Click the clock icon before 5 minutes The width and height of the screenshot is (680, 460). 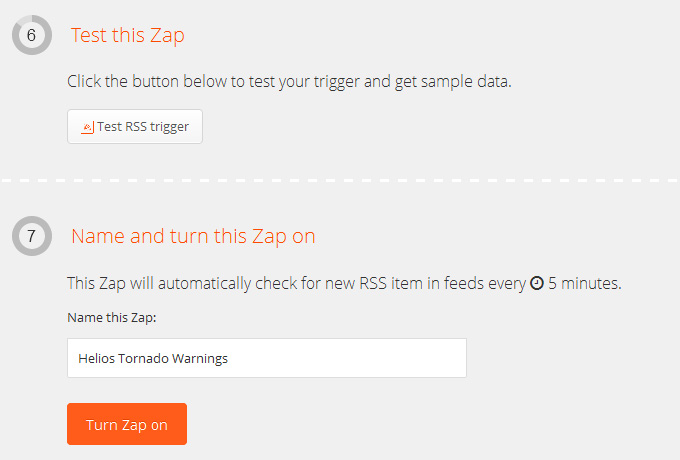tap(537, 283)
